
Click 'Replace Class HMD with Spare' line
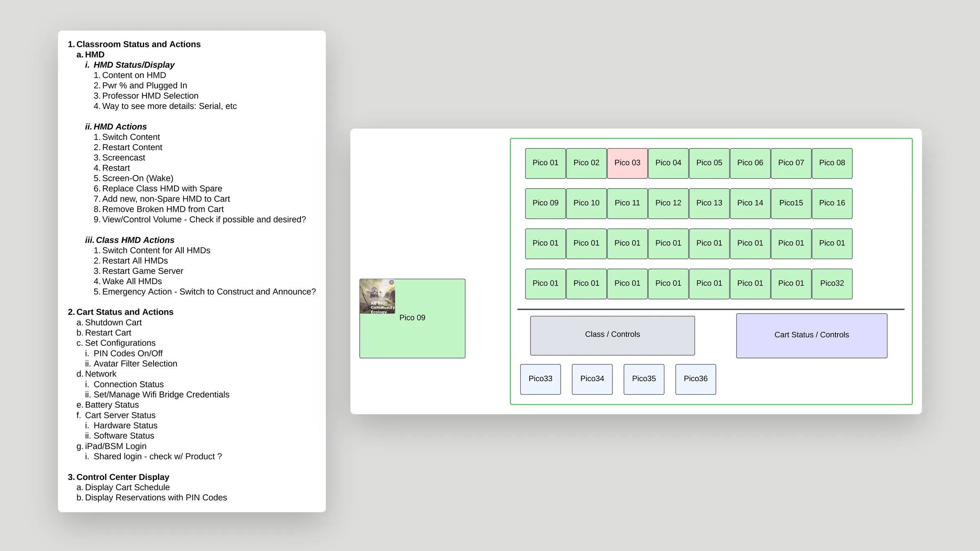point(162,189)
